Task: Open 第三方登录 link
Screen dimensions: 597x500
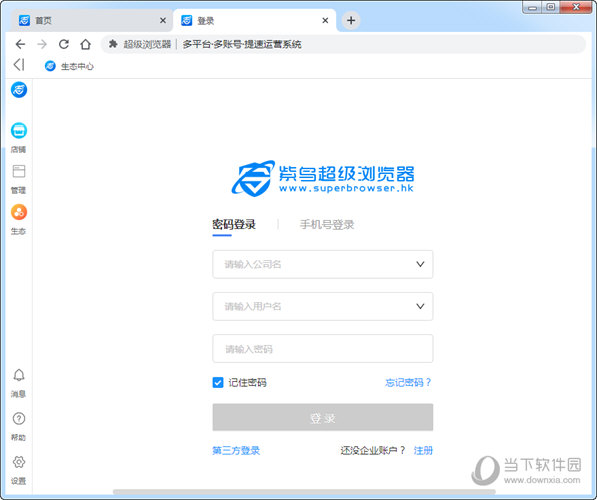Action: pyautogui.click(x=236, y=451)
